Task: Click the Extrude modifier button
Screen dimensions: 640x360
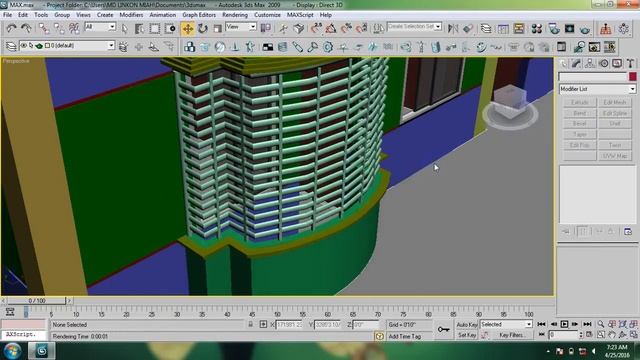Action: pyautogui.click(x=580, y=102)
